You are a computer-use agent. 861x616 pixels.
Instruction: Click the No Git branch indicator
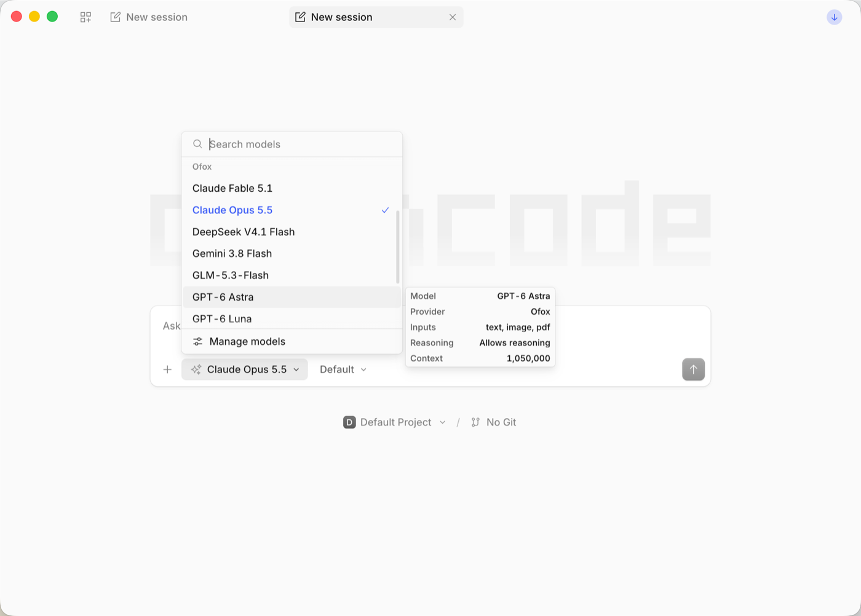click(x=494, y=422)
